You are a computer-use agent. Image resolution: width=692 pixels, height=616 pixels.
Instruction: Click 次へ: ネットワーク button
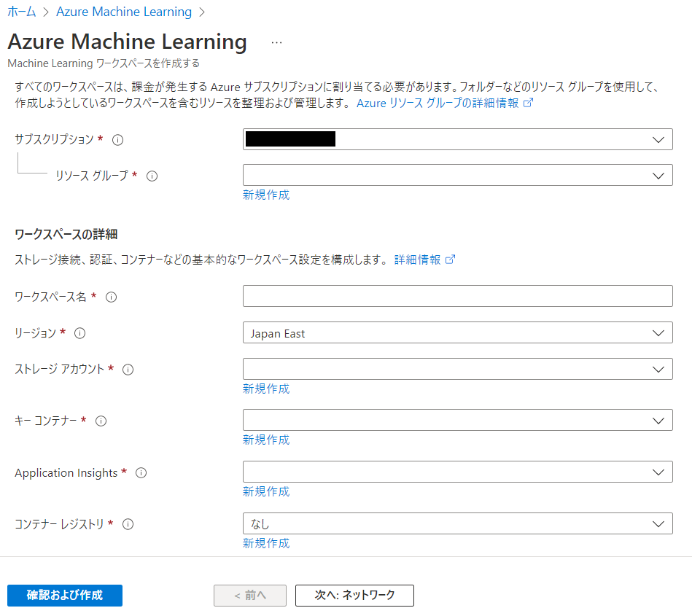[354, 596]
